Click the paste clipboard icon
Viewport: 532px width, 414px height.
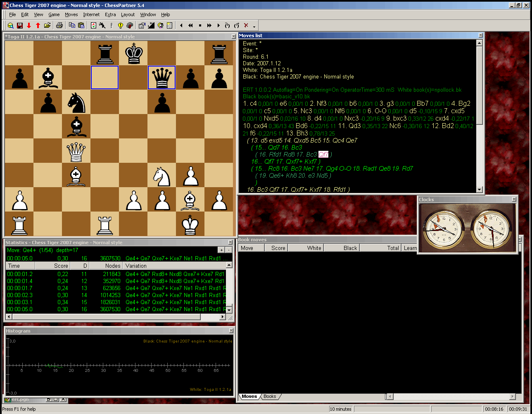[81, 25]
